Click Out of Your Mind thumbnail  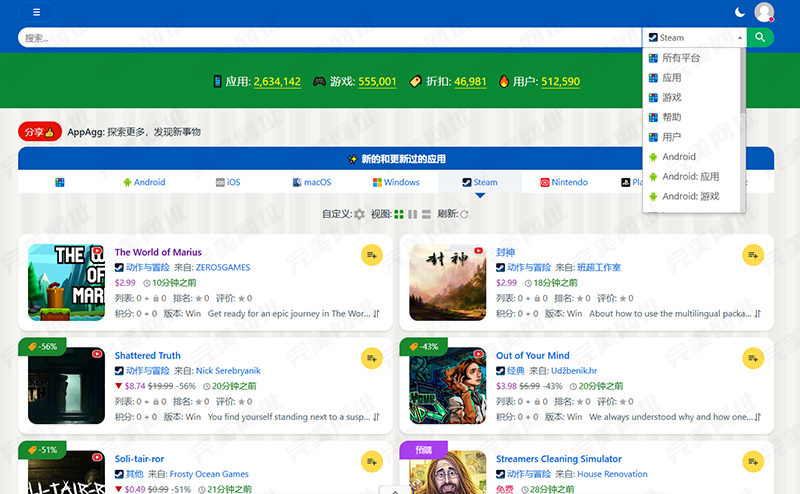tap(447, 386)
